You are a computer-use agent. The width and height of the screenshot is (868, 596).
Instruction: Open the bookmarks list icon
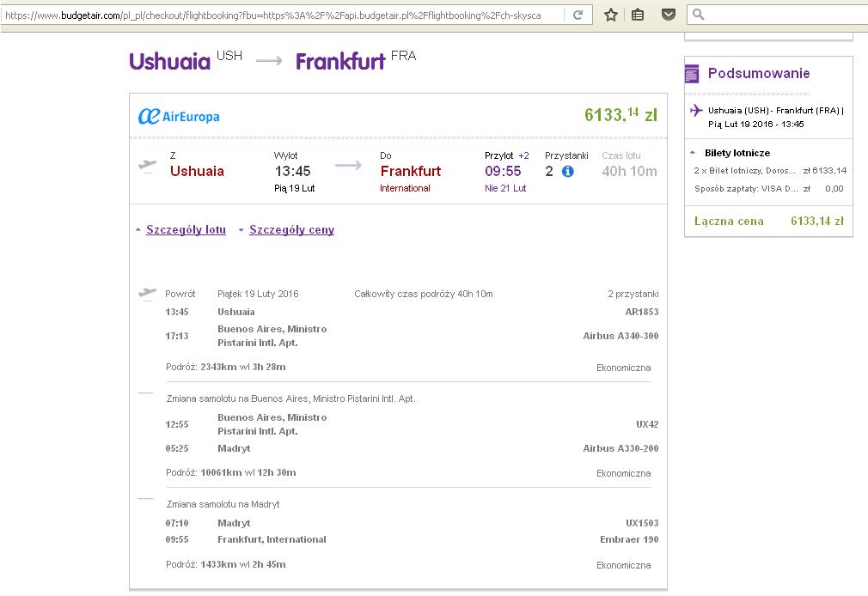pos(638,15)
